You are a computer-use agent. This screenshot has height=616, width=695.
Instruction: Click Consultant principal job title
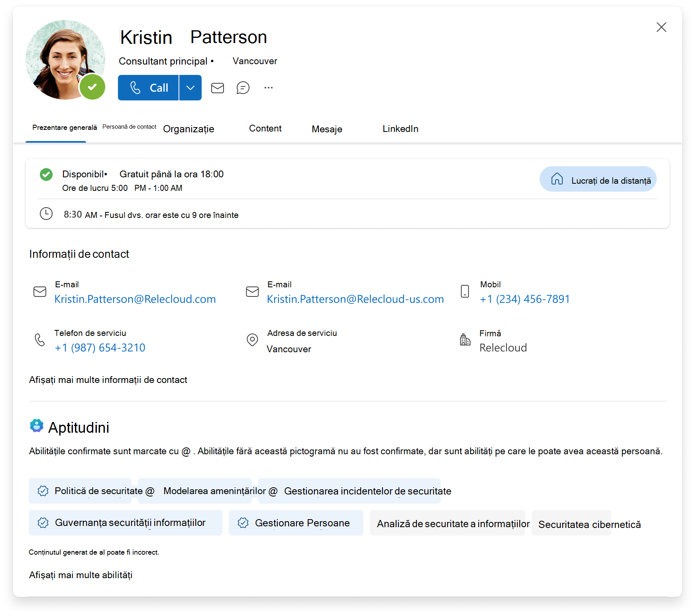point(163,61)
